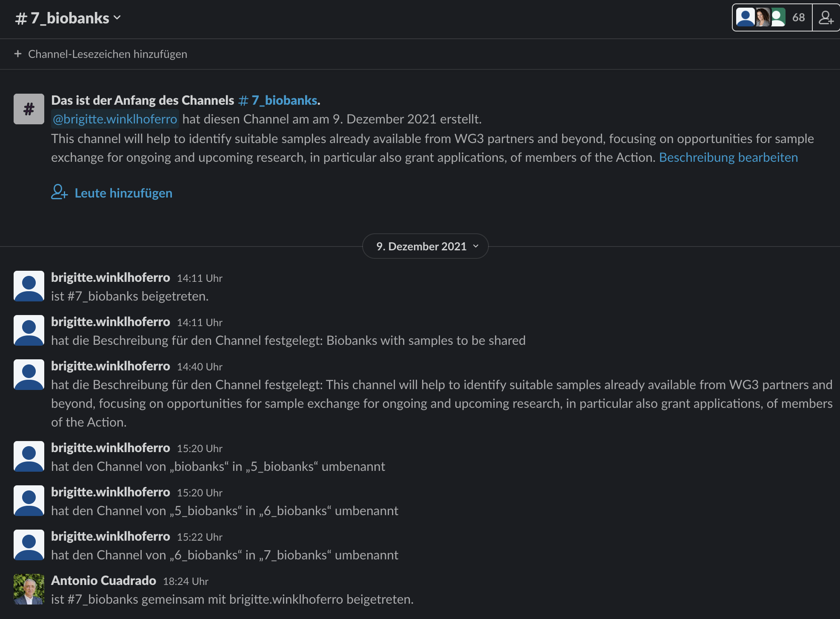Click the avatar on 14:40 Uhr message
The width and height of the screenshot is (840, 619).
[29, 374]
